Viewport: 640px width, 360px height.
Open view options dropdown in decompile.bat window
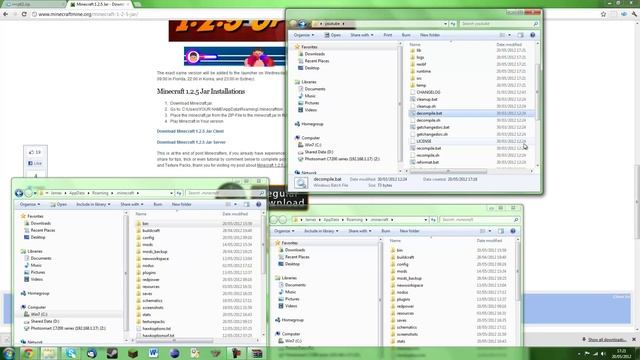click(x=510, y=35)
